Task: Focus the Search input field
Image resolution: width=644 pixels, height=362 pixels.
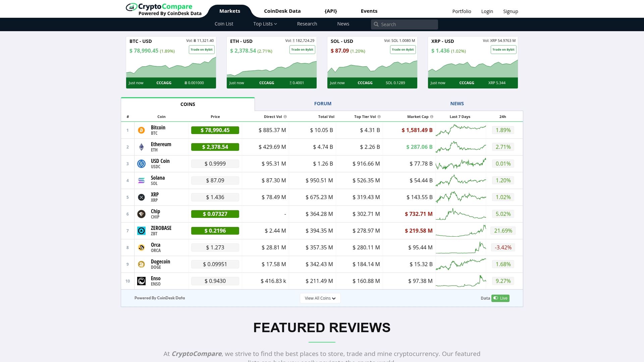Action: pyautogui.click(x=405, y=24)
